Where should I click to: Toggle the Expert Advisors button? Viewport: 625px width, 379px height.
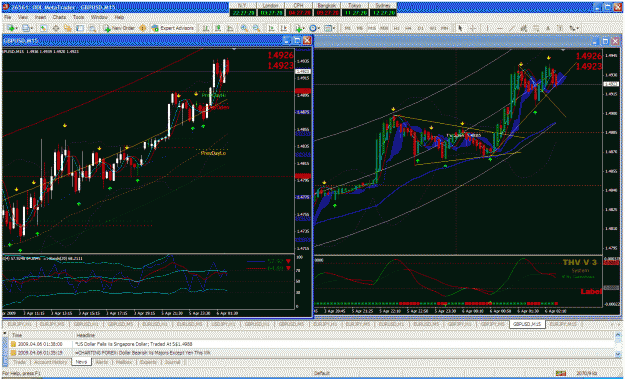[x=173, y=28]
